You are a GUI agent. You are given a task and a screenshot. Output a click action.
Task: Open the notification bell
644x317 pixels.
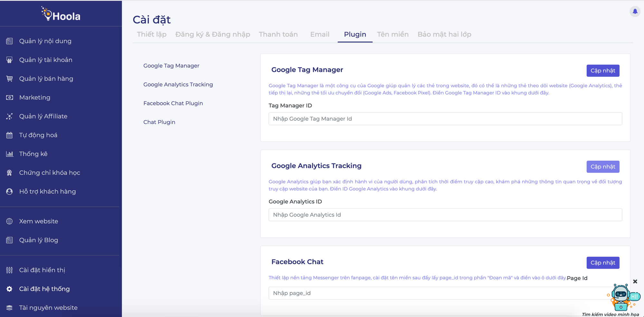(x=635, y=12)
